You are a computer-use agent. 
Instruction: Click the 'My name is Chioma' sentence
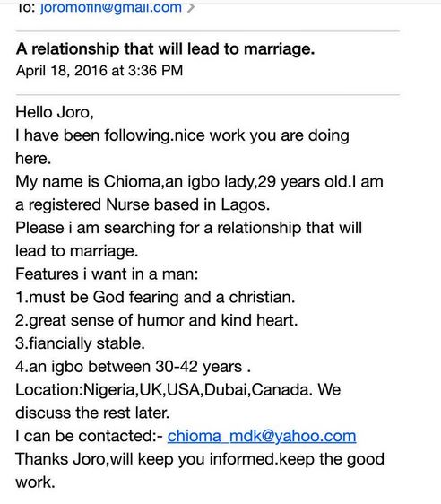pyautogui.click(x=199, y=182)
